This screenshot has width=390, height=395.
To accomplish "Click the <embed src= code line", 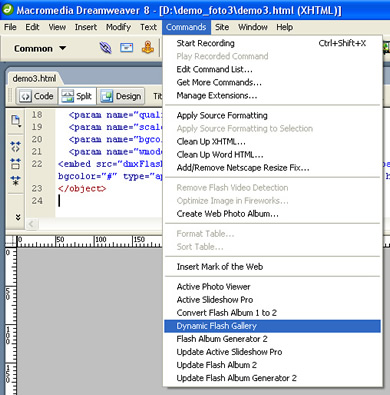I will pos(110,164).
